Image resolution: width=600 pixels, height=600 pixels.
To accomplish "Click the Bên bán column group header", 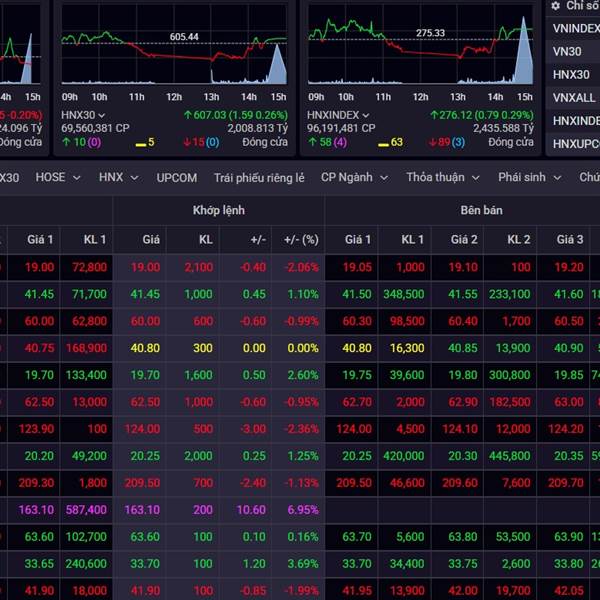I will tap(481, 210).
